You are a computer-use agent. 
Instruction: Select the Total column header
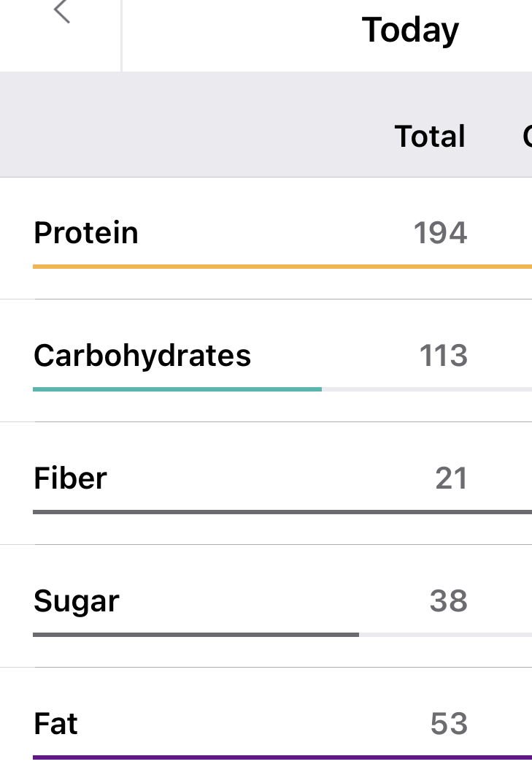coord(430,137)
